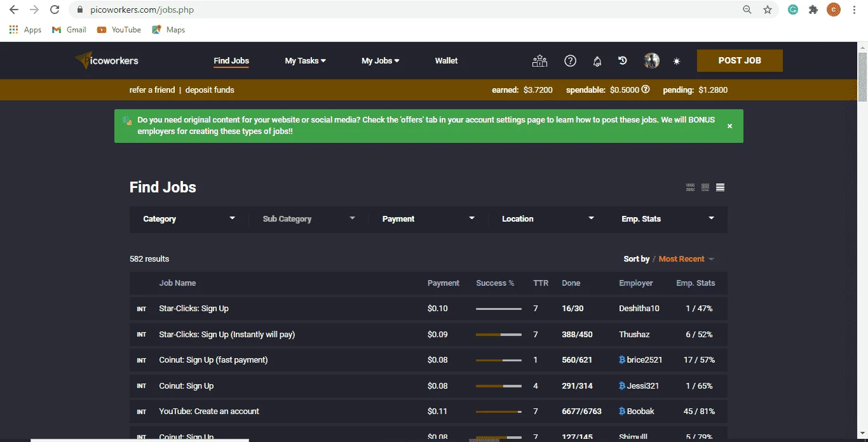Screen dimensions: 868x442
Task: Open the My Tasks menu
Action: pyautogui.click(x=305, y=61)
